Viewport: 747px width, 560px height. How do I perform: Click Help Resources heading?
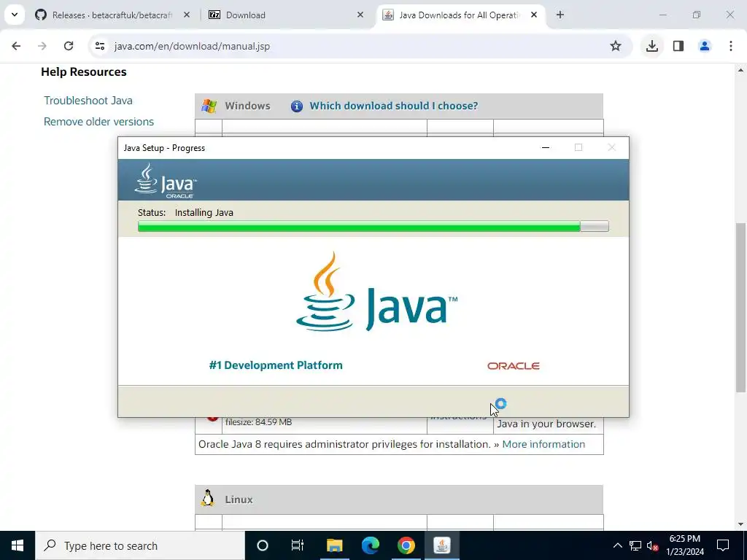tap(84, 72)
